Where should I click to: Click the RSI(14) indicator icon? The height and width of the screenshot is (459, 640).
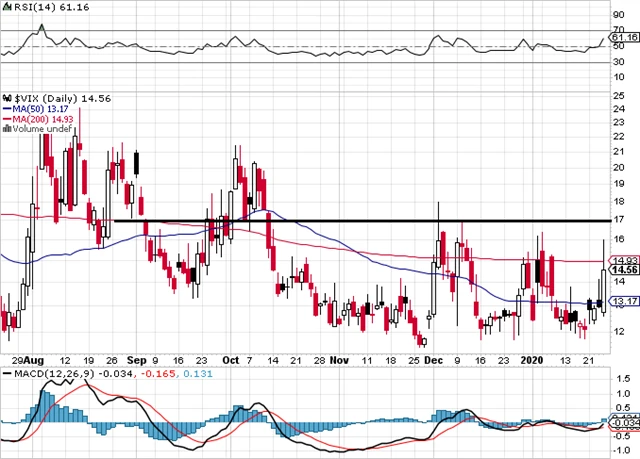pyautogui.click(x=8, y=6)
